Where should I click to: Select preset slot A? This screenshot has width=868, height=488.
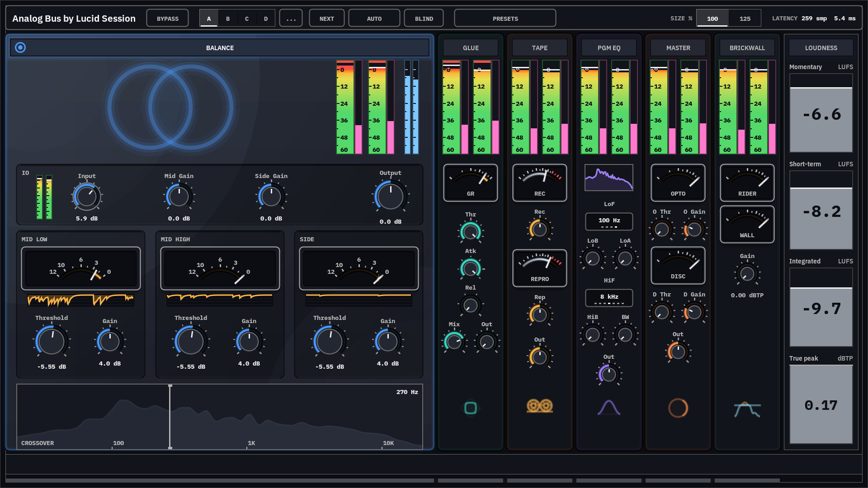point(209,19)
